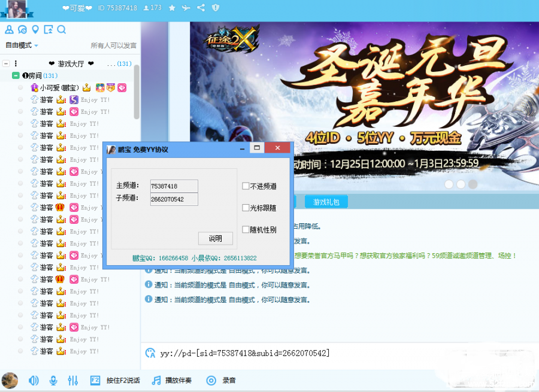
Task: Collapse the 游戏大厅 tree node
Action: 6,63
